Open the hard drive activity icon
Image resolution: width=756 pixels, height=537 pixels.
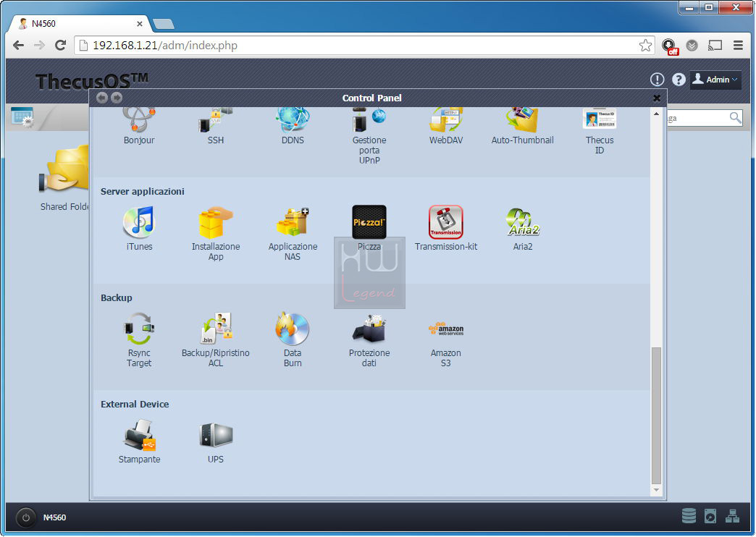pos(710,516)
